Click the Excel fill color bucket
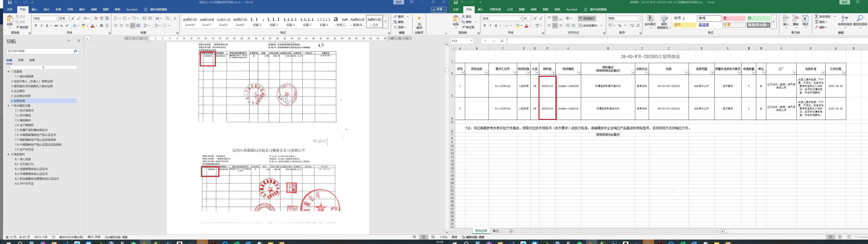The width and height of the screenshot is (868, 244). click(517, 26)
